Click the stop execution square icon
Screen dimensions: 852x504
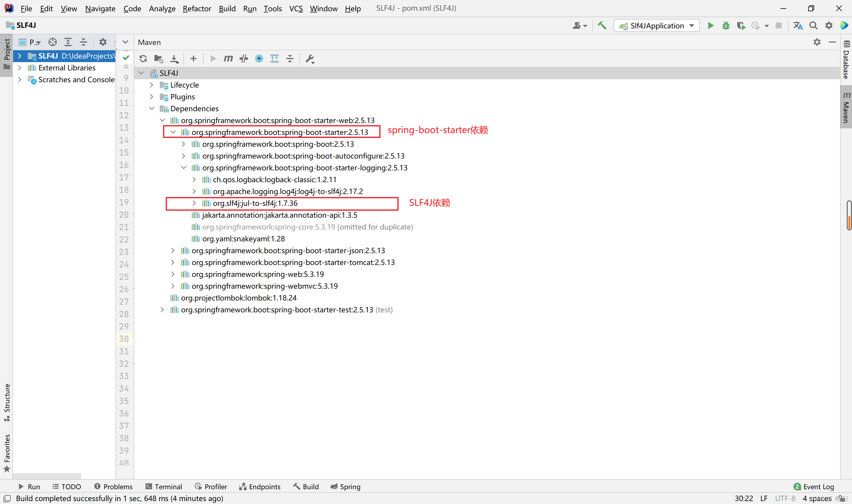(779, 25)
